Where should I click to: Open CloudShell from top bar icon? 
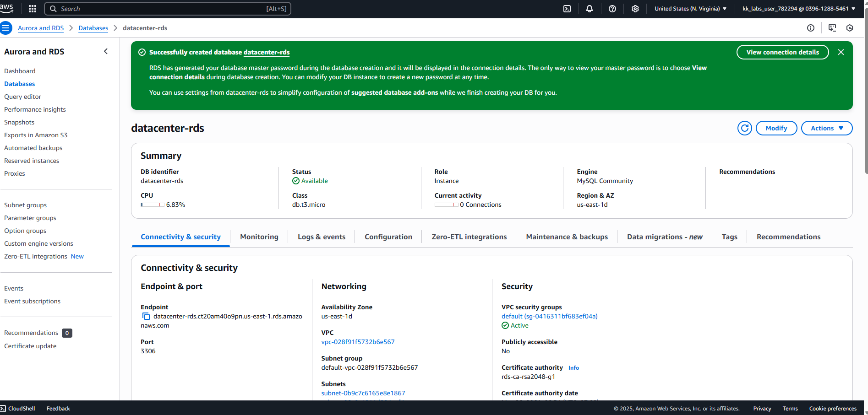[x=567, y=9]
